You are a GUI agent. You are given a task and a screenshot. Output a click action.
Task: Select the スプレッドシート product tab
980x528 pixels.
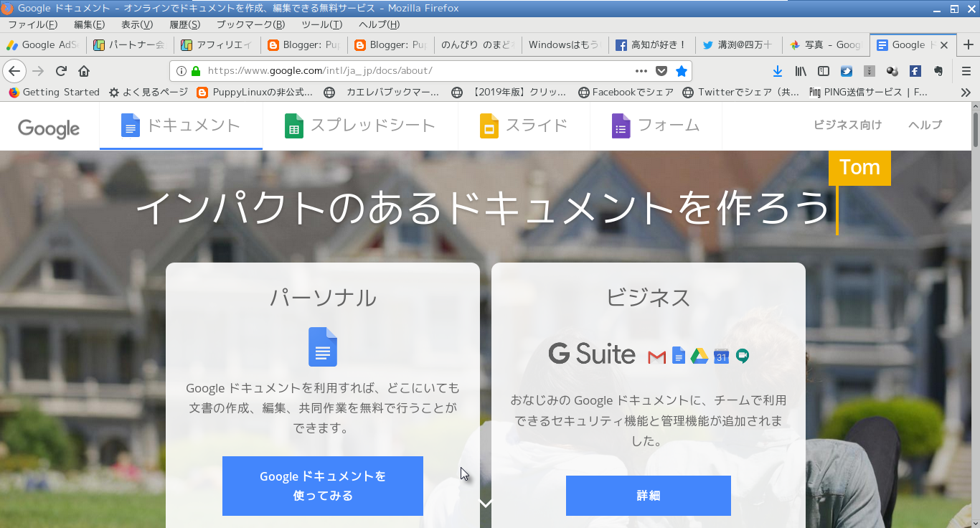(360, 126)
